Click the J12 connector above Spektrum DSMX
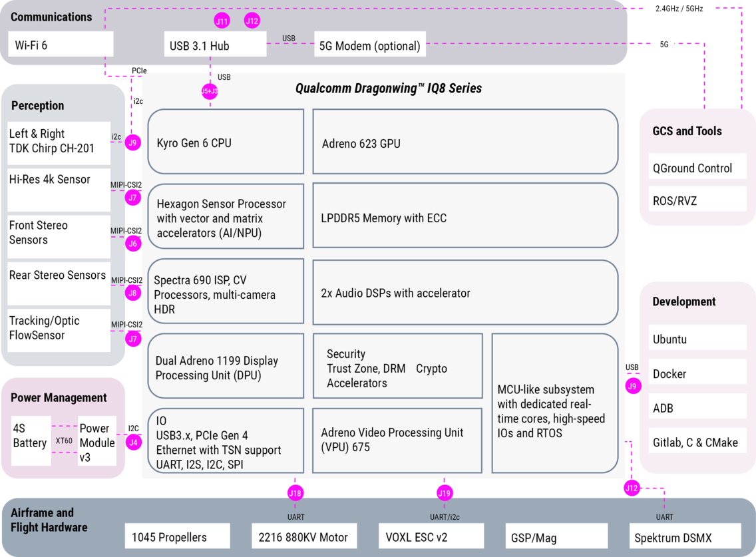This screenshot has height=557, width=756. (x=631, y=489)
